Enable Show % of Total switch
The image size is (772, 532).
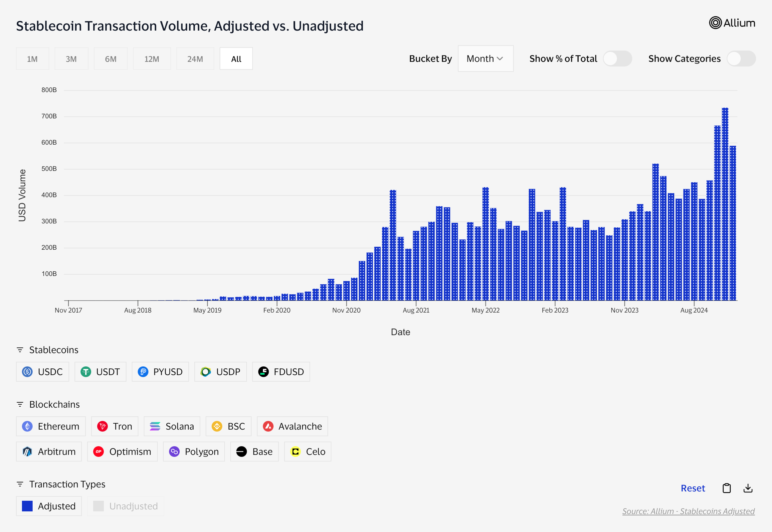click(617, 59)
